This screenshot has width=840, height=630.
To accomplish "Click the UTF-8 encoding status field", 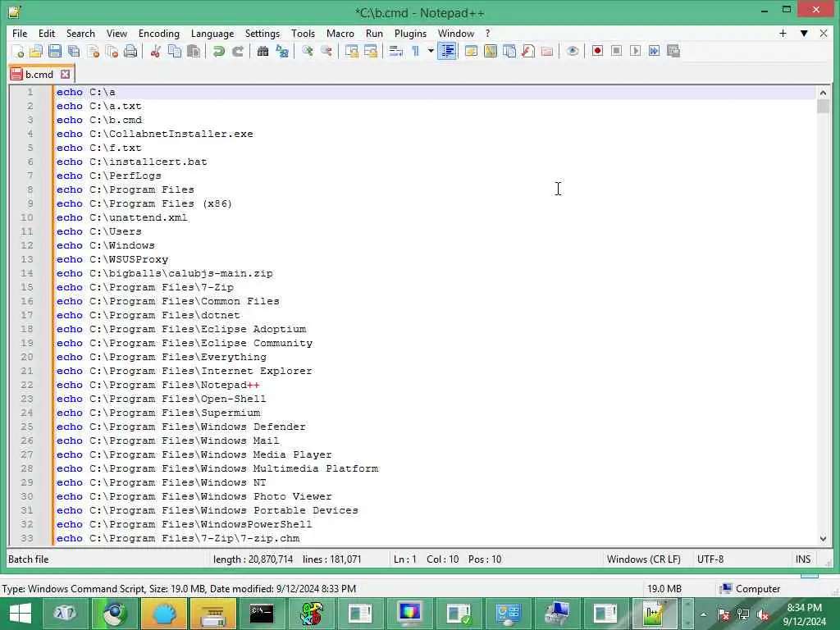I will 710,559.
